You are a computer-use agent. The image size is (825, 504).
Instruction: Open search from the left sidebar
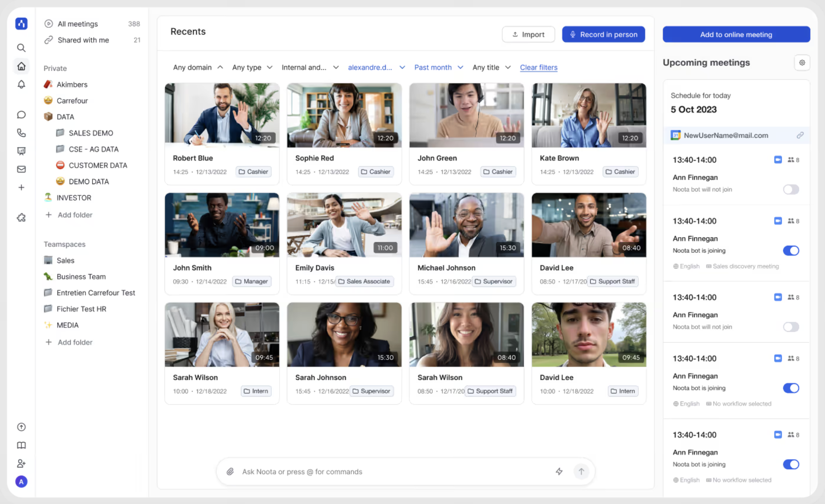tap(21, 48)
